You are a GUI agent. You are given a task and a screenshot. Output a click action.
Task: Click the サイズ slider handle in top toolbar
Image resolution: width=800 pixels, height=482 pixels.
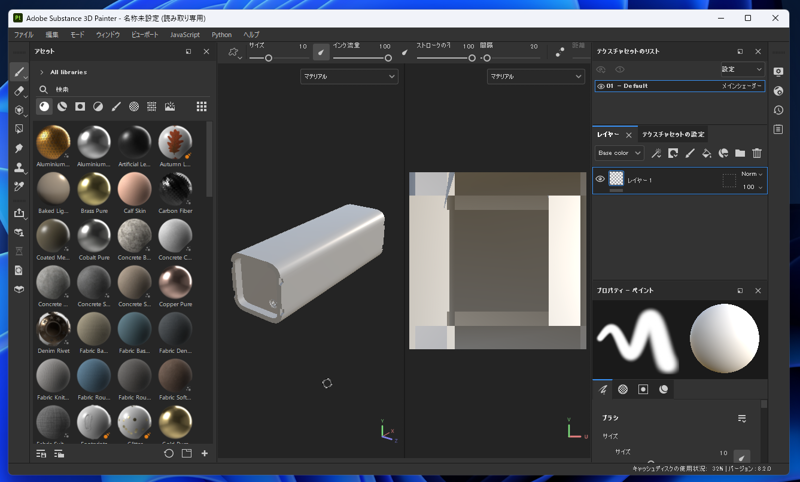[268, 58]
